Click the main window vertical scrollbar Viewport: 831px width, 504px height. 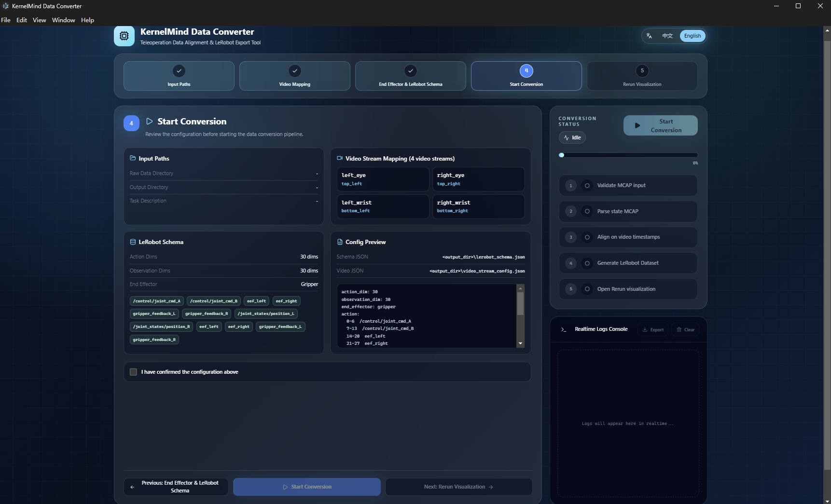point(827,256)
